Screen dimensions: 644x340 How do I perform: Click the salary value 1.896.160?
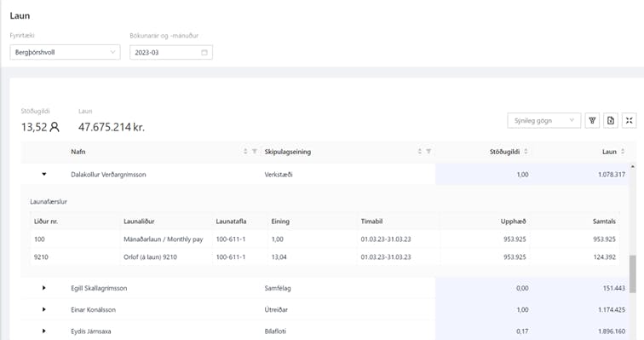coord(612,331)
